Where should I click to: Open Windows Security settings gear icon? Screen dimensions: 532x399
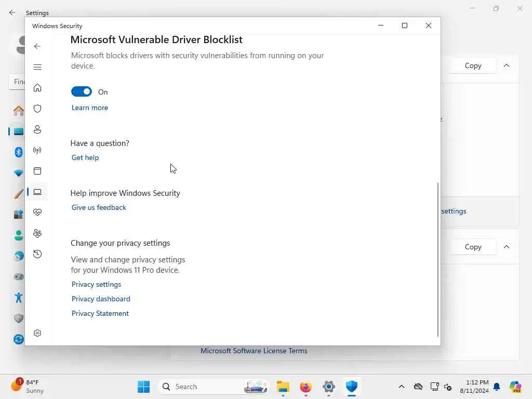pyautogui.click(x=37, y=333)
